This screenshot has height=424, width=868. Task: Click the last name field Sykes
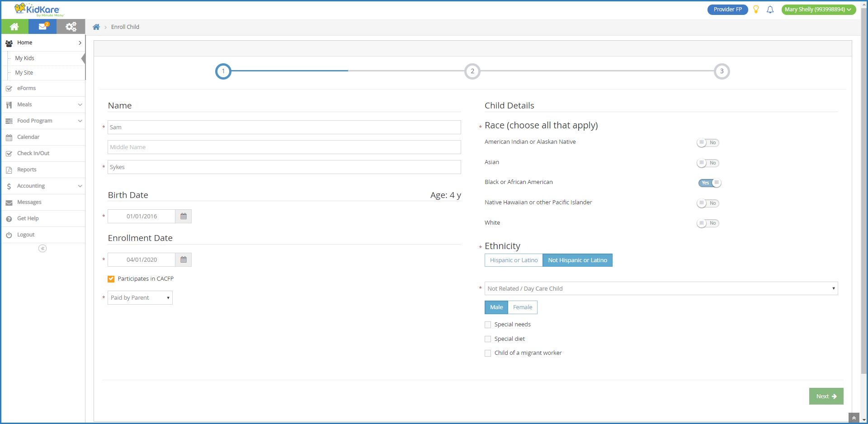pos(284,167)
